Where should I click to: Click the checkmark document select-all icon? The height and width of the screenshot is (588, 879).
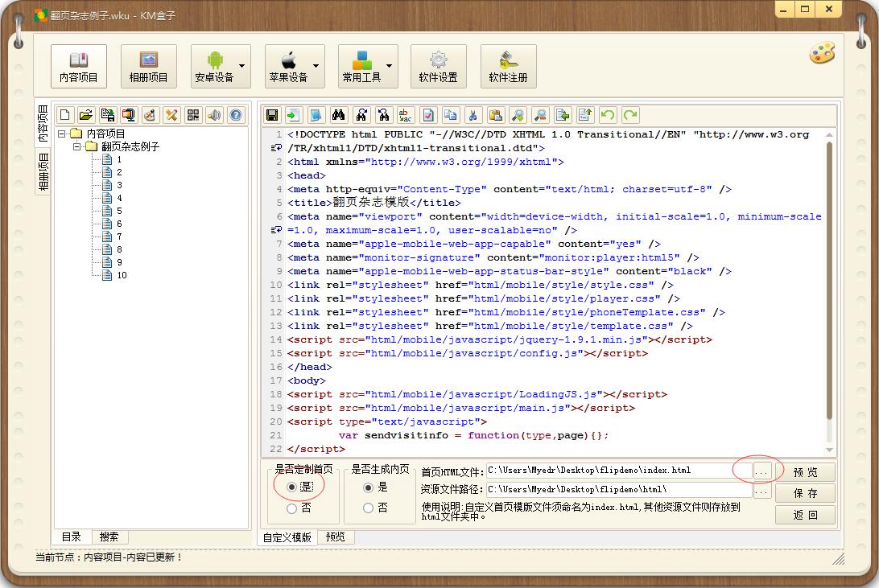pyautogui.click(x=428, y=115)
